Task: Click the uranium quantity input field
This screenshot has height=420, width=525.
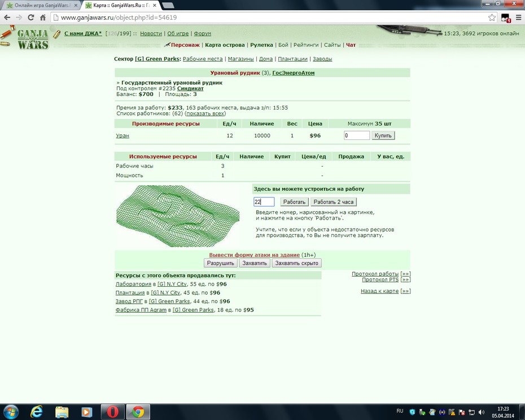Action: coord(357,135)
